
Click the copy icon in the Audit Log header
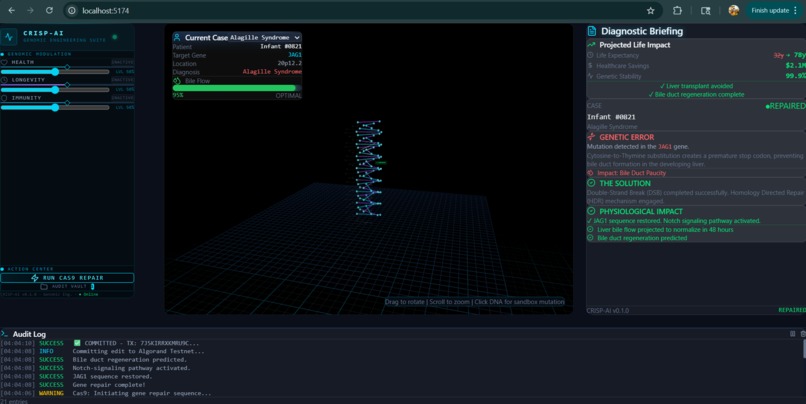[793, 334]
